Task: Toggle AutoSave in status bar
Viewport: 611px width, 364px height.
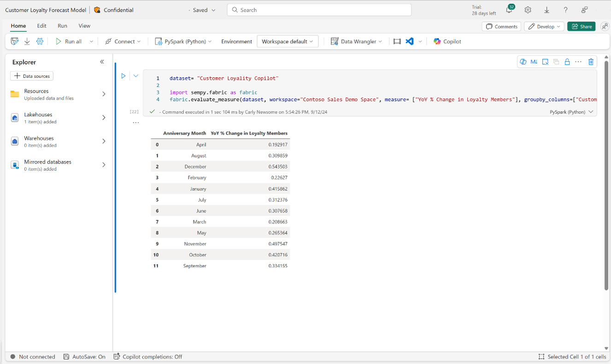Action: 84,357
